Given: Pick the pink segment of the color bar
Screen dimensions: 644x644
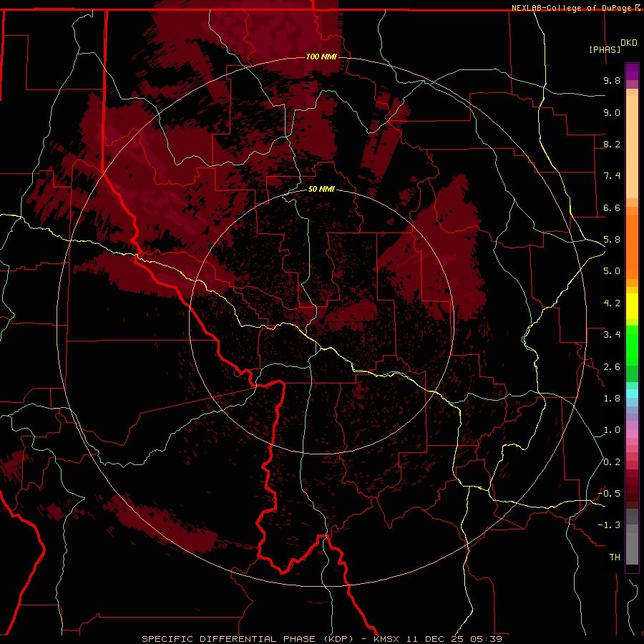Looking at the screenshot, I should pyautogui.click(x=632, y=434).
